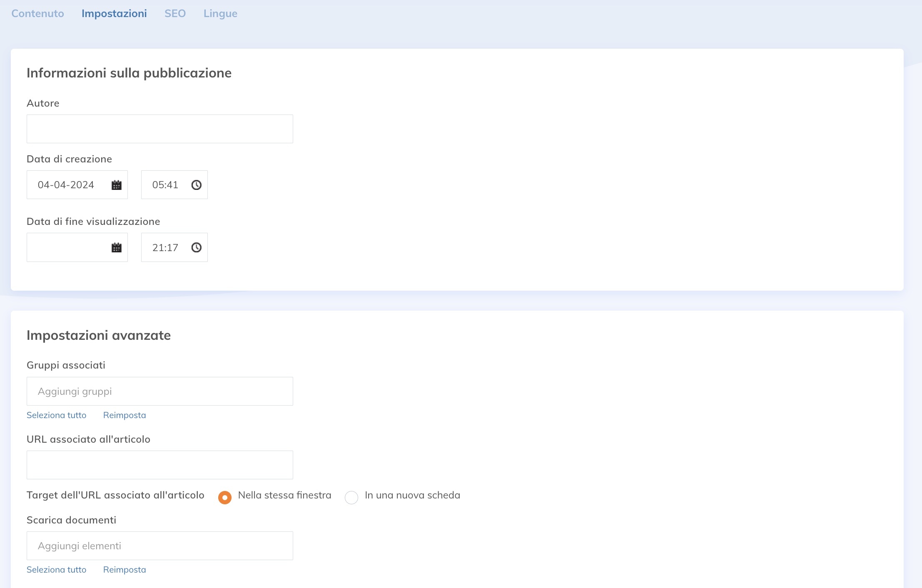The height and width of the screenshot is (588, 922).
Task: Click the creation date field 04-04-2024
Action: 66,185
